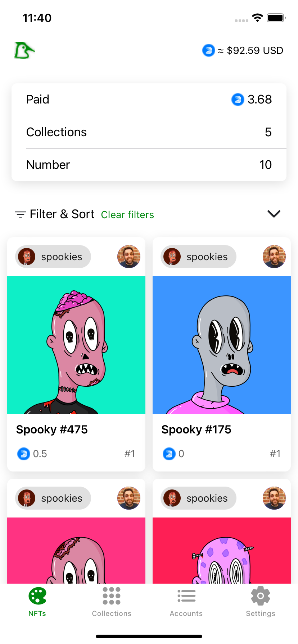Tap the green bird app logo
This screenshot has height=644, width=298.
point(24,50)
